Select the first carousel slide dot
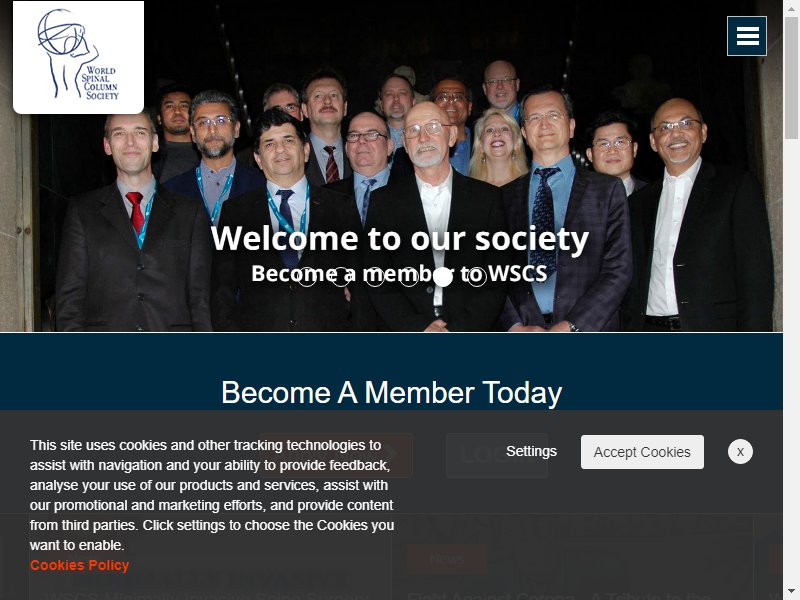The width and height of the screenshot is (800, 600). [307, 277]
